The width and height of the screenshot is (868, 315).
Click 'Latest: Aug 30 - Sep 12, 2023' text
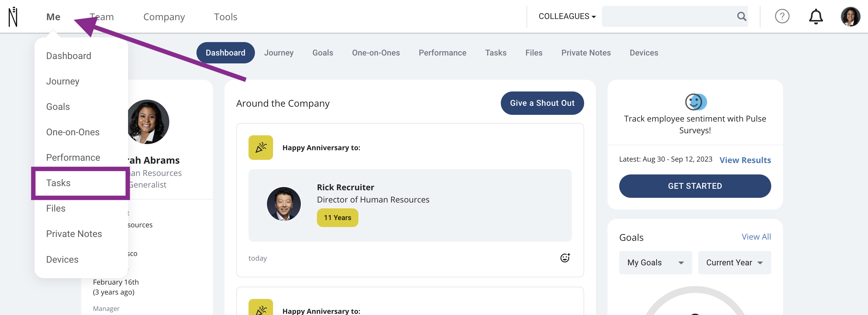pos(665,159)
